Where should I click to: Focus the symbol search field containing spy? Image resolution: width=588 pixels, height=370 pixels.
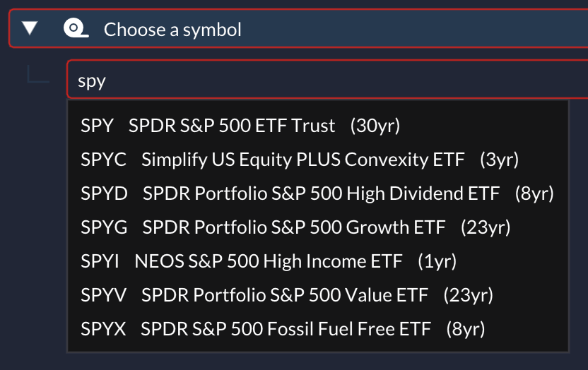[327, 80]
